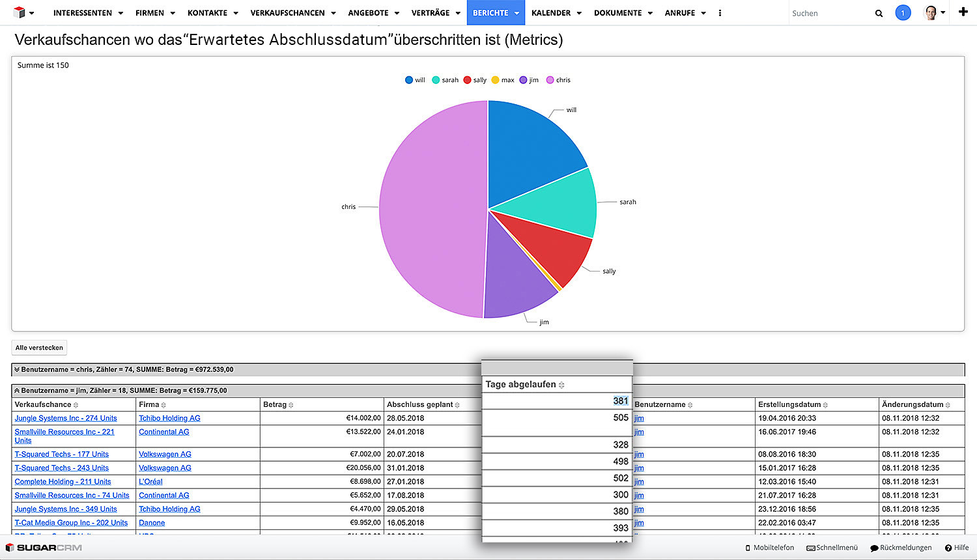Expand the chris group row
Image resolution: width=977 pixels, height=560 pixels.
click(x=17, y=370)
